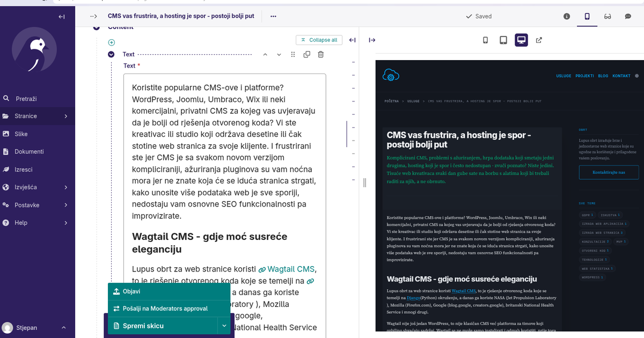The width and height of the screenshot is (644, 338).
Task: Click the WORDPRESS tag in preview
Action: (x=592, y=277)
